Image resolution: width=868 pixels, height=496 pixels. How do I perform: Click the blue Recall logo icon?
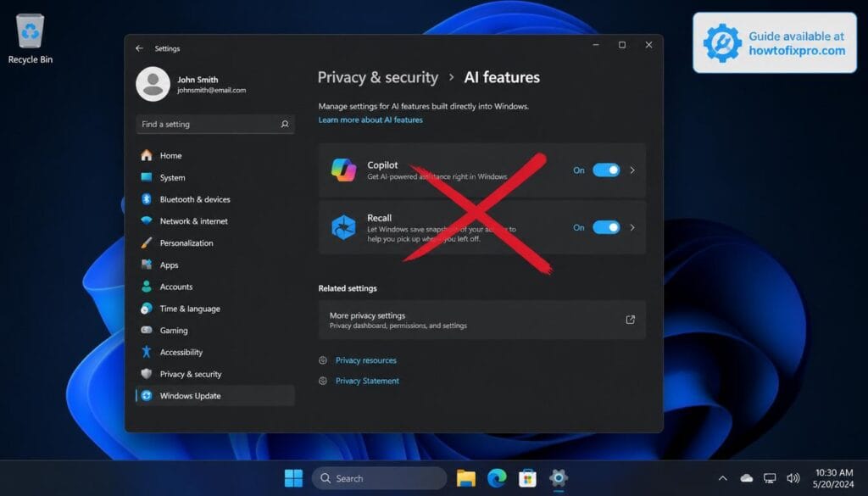point(343,227)
